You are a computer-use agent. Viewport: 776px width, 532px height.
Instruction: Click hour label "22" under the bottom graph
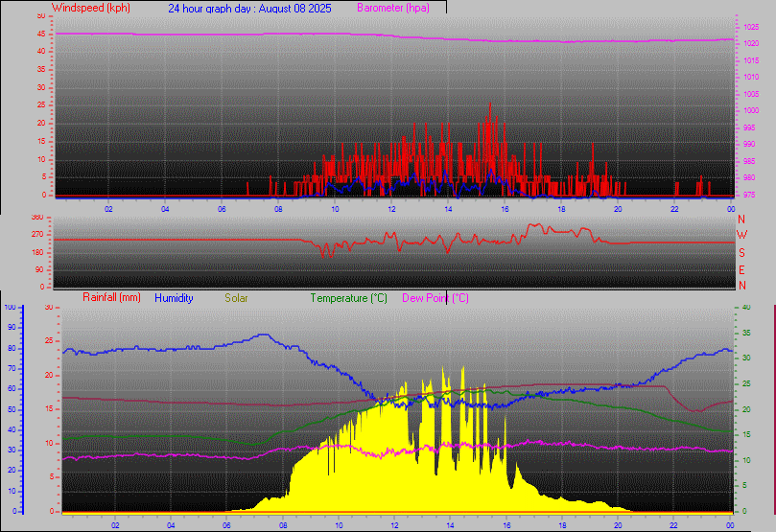pos(673,525)
